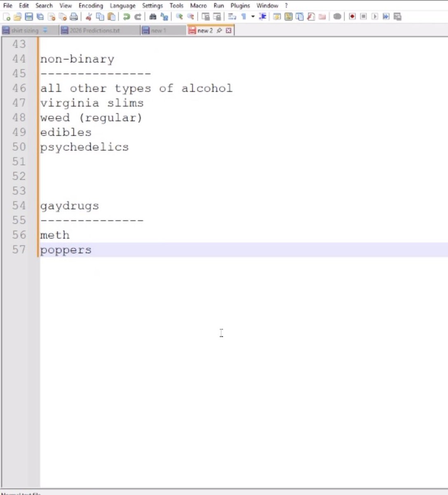Toggle the Document List panel icon

300,17
